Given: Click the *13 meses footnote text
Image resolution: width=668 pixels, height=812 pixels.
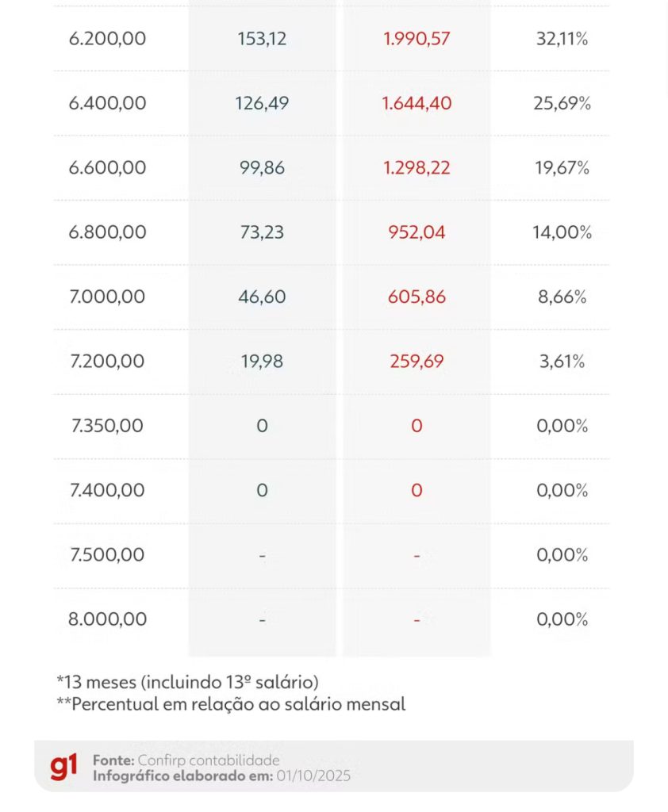Looking at the screenshot, I should point(187,682).
